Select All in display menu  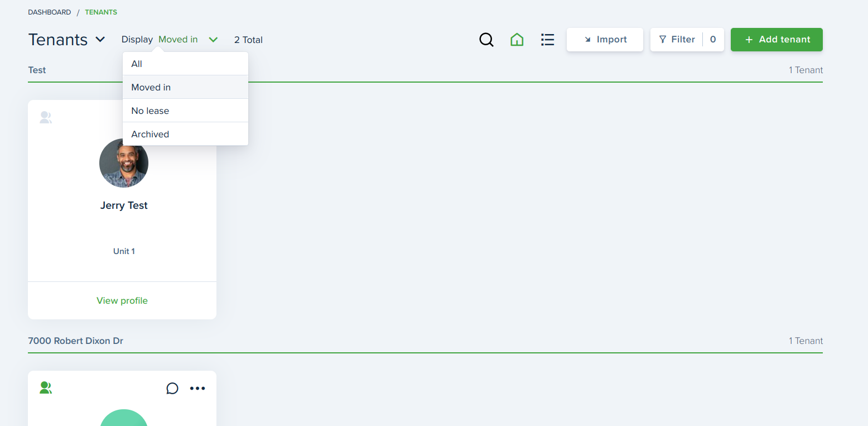coord(185,64)
